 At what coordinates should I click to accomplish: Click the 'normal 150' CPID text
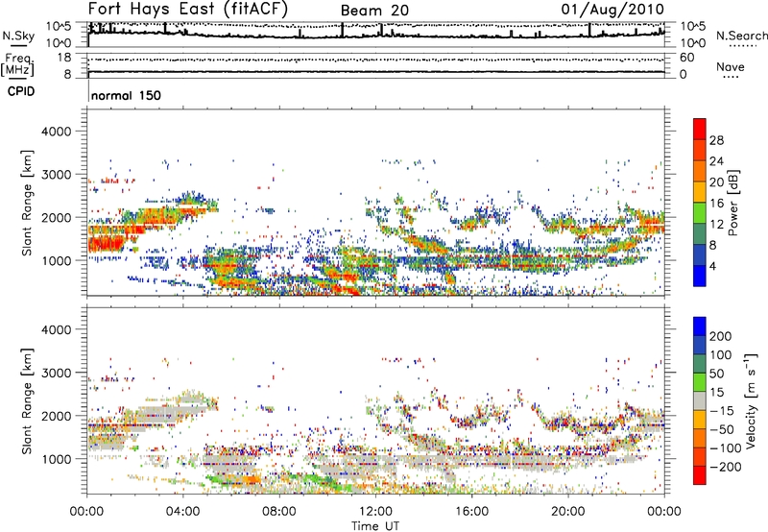pos(126,95)
